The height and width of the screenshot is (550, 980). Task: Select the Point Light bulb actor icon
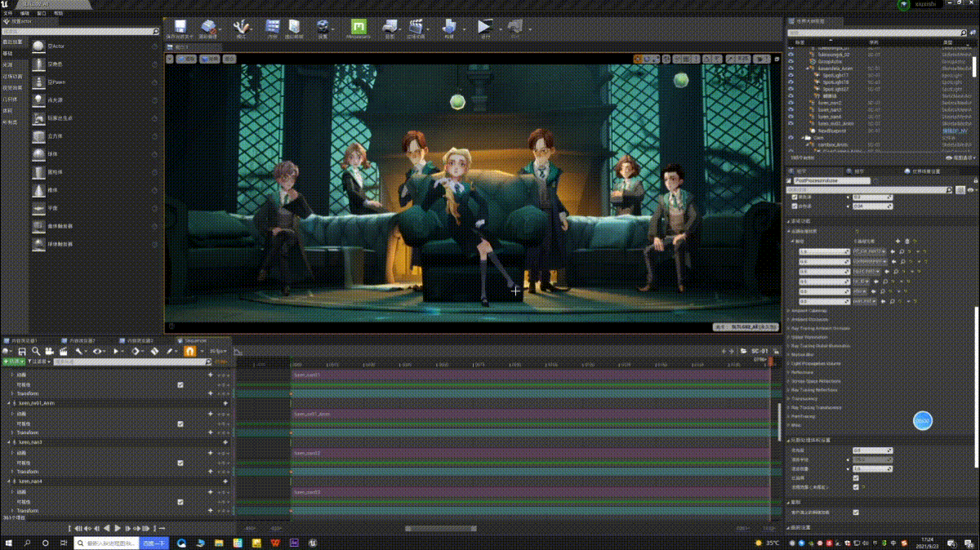(x=38, y=100)
